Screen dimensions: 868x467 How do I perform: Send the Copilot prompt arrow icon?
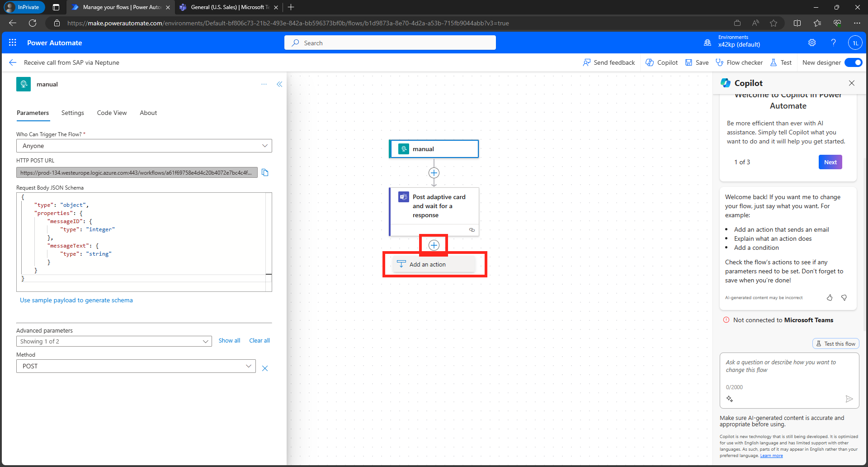pyautogui.click(x=849, y=399)
